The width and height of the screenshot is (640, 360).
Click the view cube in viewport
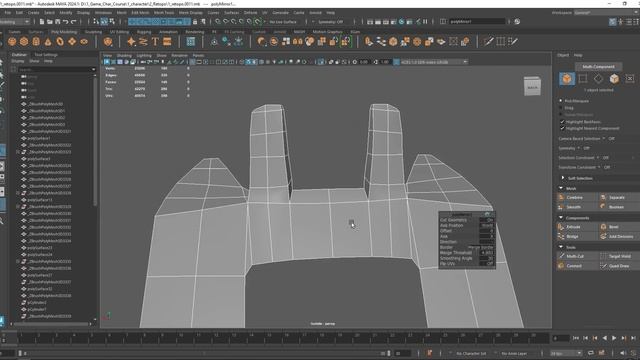[x=532, y=86]
